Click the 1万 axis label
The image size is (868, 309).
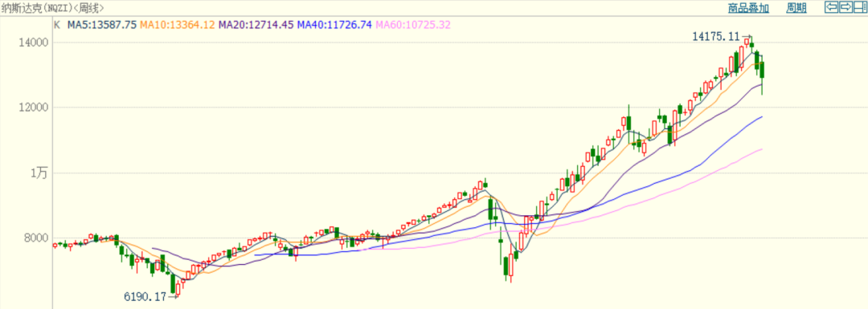(x=39, y=173)
